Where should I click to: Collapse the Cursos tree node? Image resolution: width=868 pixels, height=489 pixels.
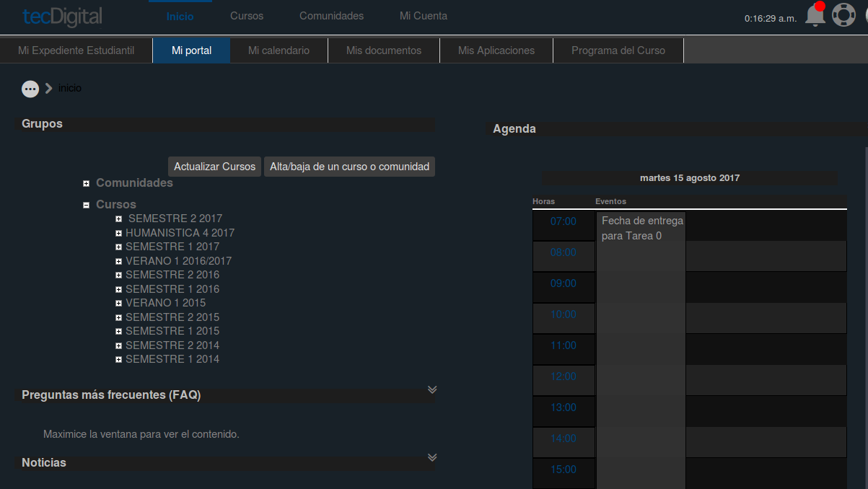coord(86,205)
